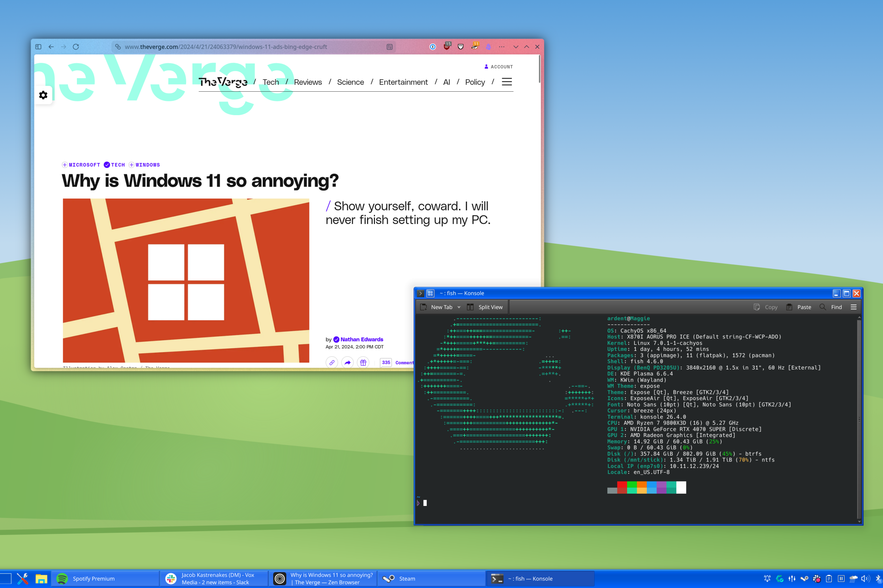883x588 pixels.
Task: Click the Bluetooth icon in the system tray
Action: click(x=878, y=579)
